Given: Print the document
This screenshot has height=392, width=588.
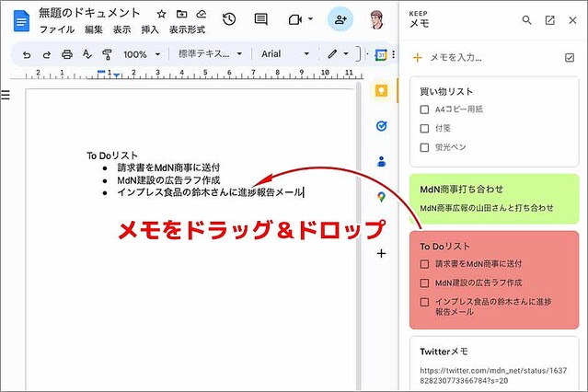Looking at the screenshot, I should pyautogui.click(x=67, y=55).
